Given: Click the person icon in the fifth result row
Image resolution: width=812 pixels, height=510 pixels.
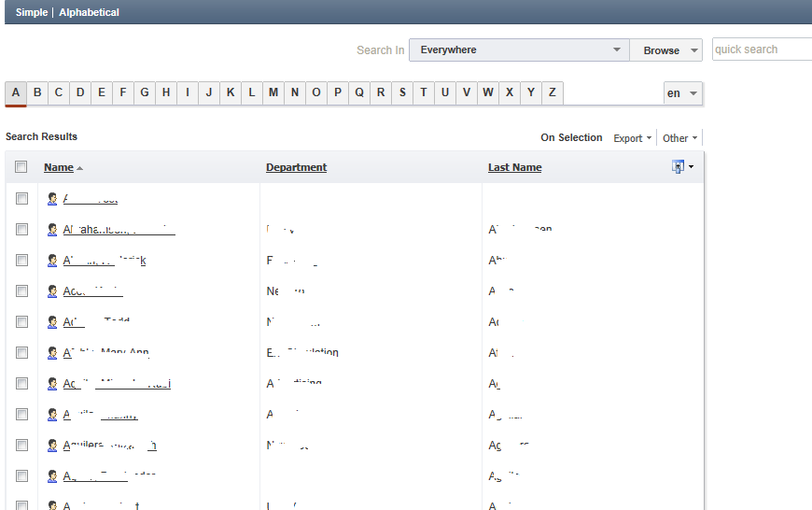Looking at the screenshot, I should pos(53,322).
